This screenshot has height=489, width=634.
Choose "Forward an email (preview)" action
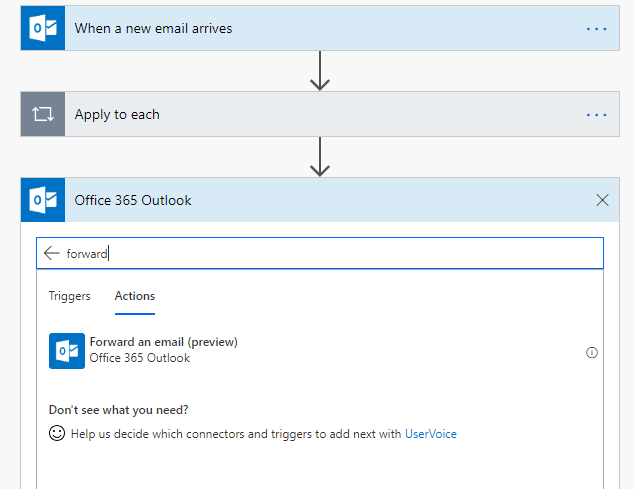pos(163,342)
